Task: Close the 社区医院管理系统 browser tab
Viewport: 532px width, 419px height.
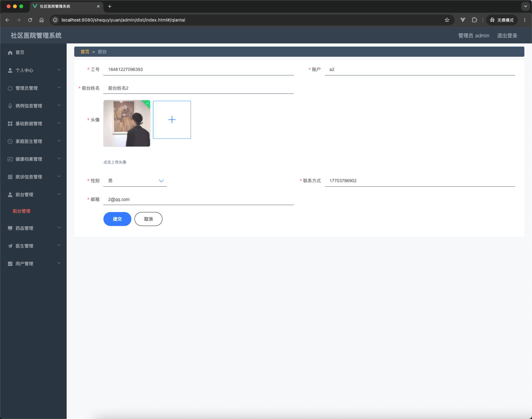Action: pos(98,6)
